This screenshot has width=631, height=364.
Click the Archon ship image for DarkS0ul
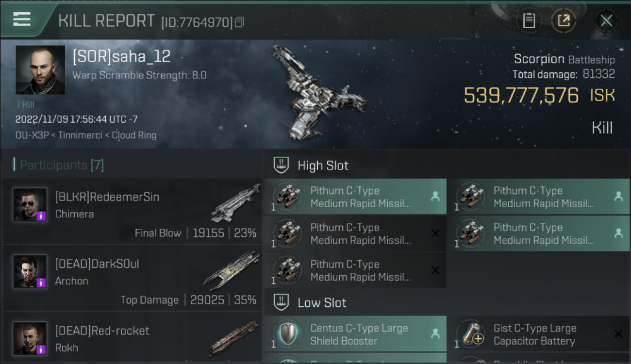(x=232, y=270)
